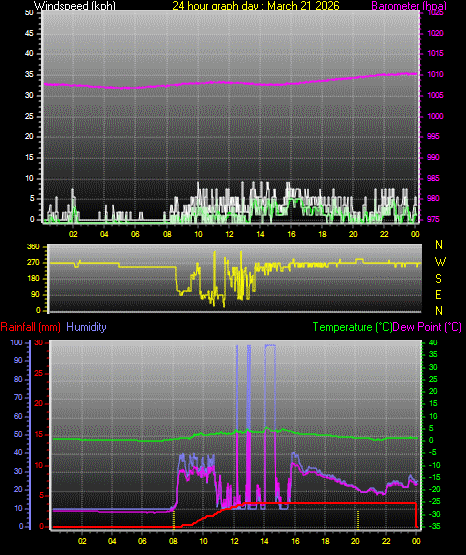
Task: Click the 70 tick on blue humidity axis
Action: coord(18,397)
